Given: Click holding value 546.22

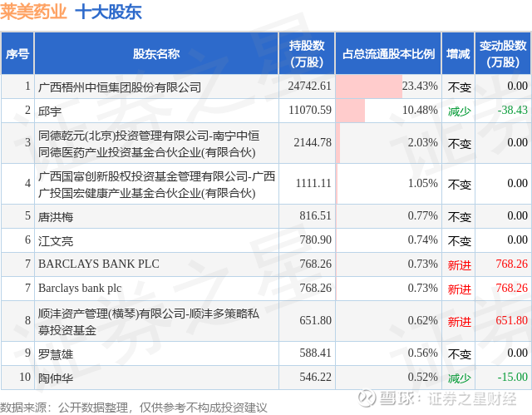Looking at the screenshot, I should pos(315,378).
